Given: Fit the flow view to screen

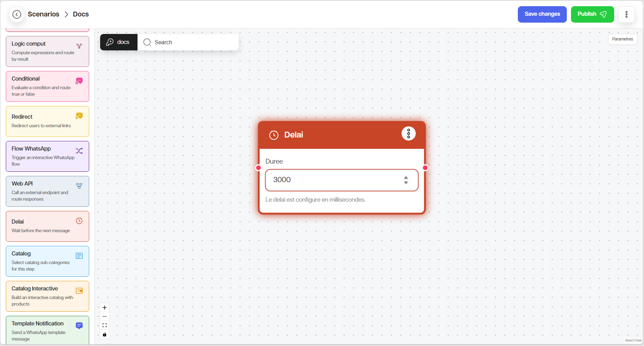Looking at the screenshot, I should pos(105,325).
